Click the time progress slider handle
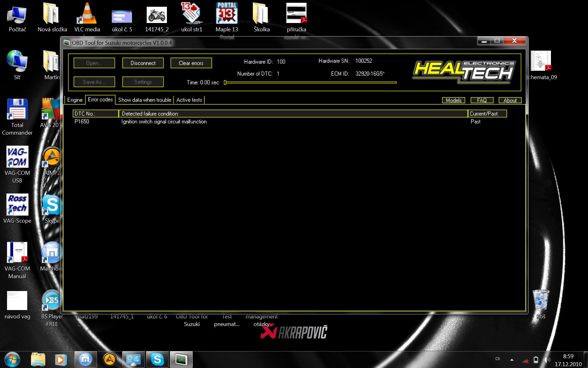 pyautogui.click(x=225, y=82)
